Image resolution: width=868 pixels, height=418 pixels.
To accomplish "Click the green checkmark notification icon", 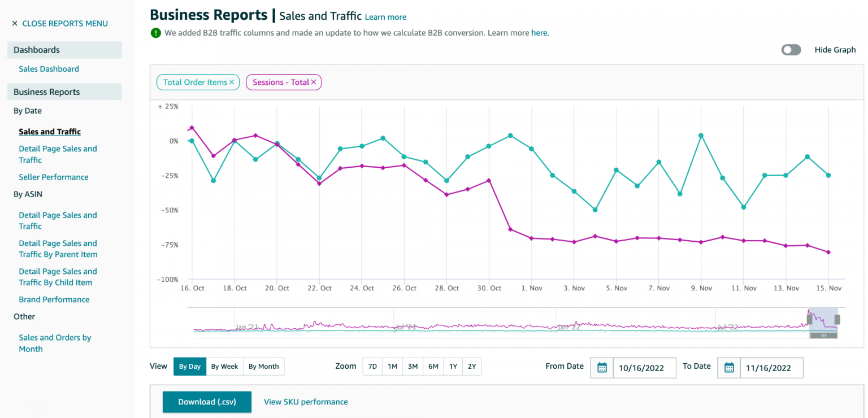I will click(156, 33).
